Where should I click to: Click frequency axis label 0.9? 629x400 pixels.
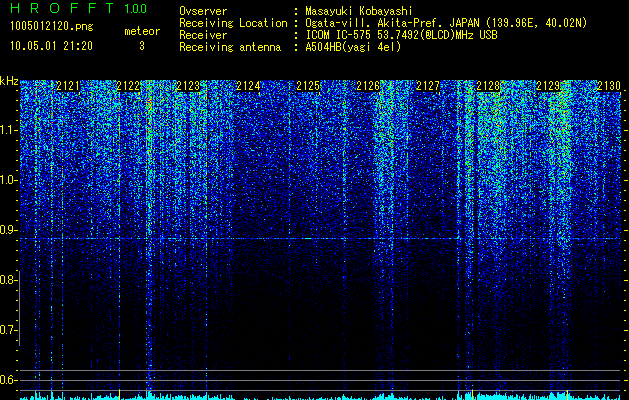(x=8, y=230)
